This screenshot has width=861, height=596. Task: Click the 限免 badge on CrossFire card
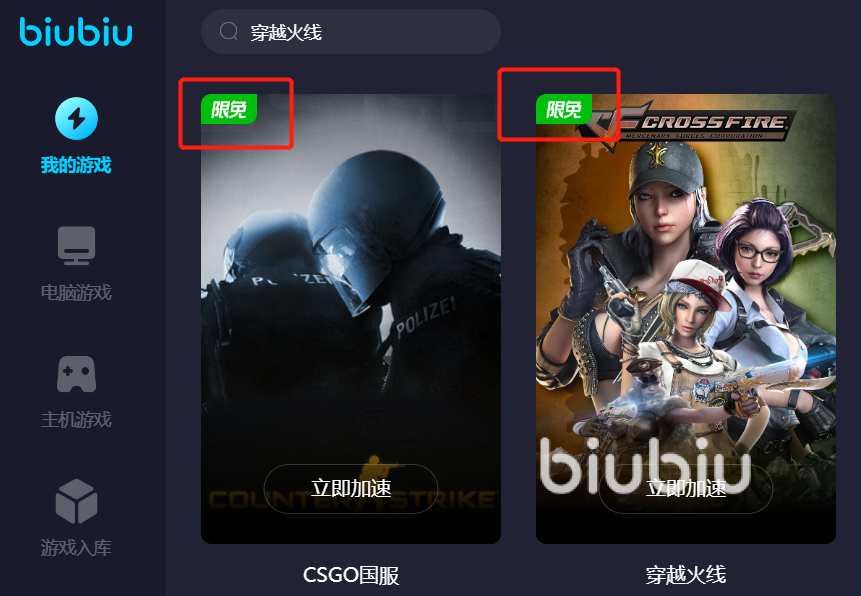click(564, 109)
